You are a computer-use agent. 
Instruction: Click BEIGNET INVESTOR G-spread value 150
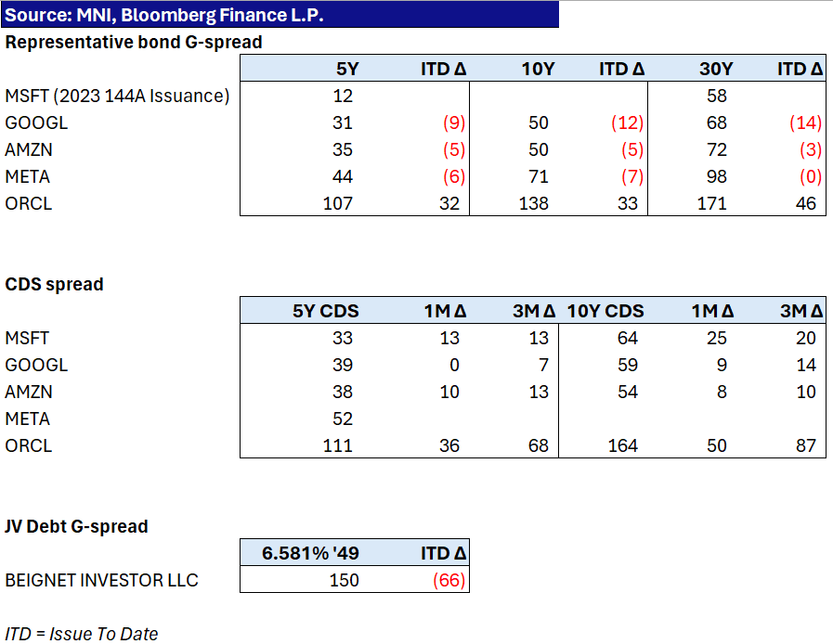coord(345,580)
